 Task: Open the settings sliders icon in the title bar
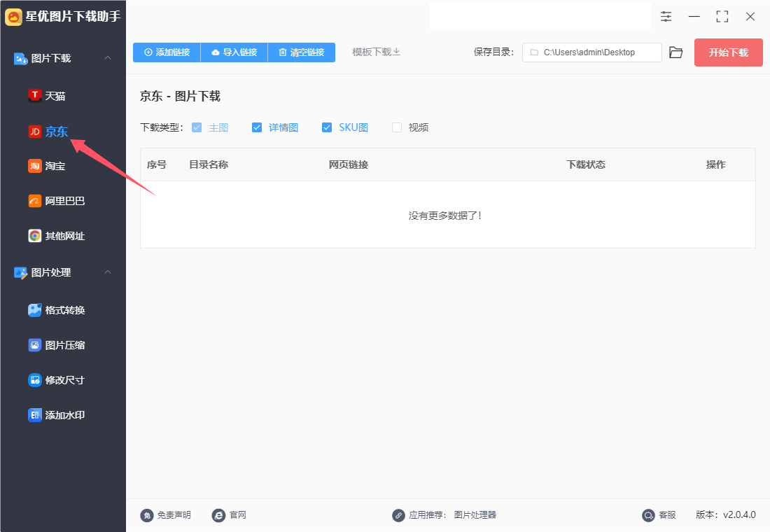click(x=666, y=16)
